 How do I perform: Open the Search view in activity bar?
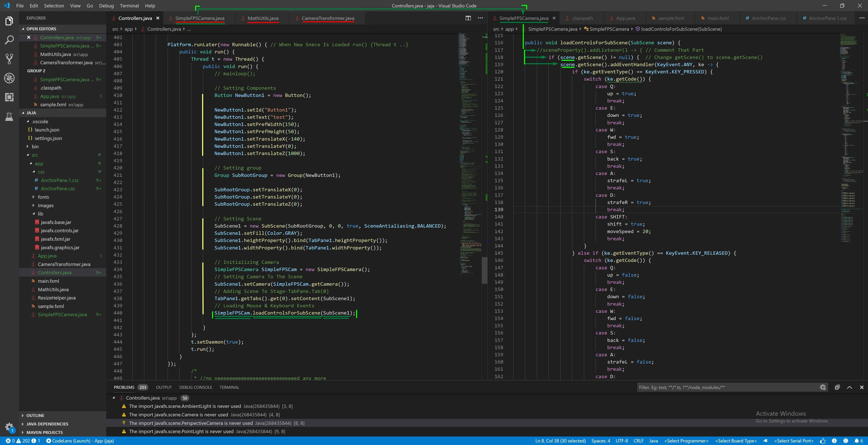pyautogui.click(x=9, y=40)
